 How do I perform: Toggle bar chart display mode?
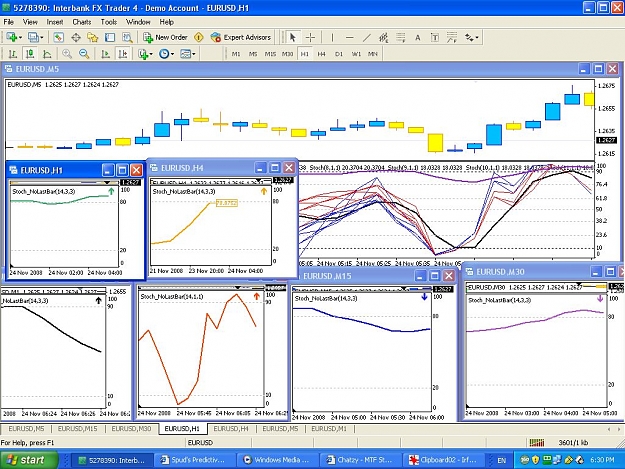13,53
